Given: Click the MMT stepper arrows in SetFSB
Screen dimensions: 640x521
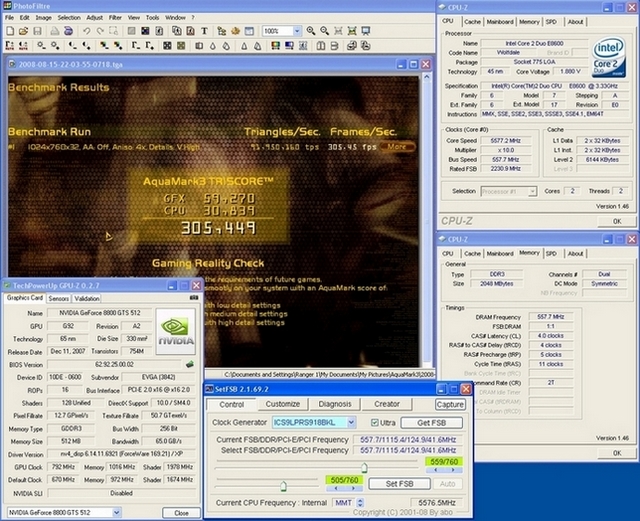Looking at the screenshot, I should coord(360,503).
